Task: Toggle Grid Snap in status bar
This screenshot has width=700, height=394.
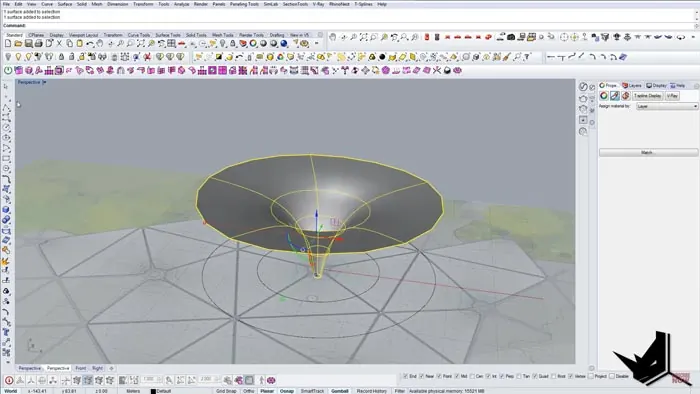Action: tap(226, 391)
